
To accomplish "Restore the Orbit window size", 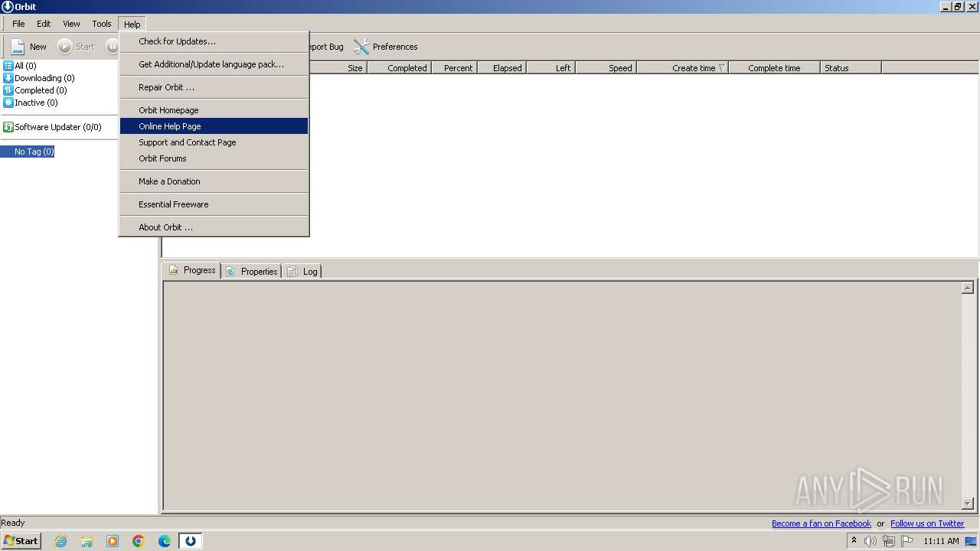I will [x=958, y=7].
